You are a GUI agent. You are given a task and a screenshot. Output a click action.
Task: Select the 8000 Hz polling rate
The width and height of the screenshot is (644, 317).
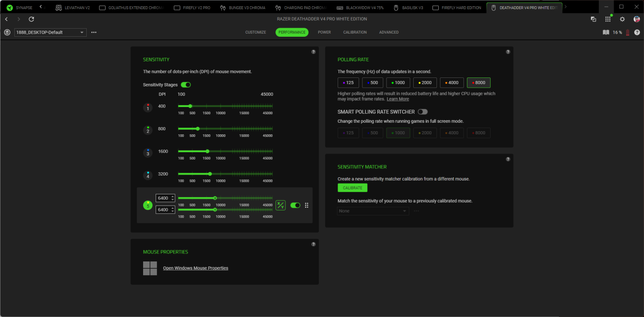pyautogui.click(x=479, y=82)
